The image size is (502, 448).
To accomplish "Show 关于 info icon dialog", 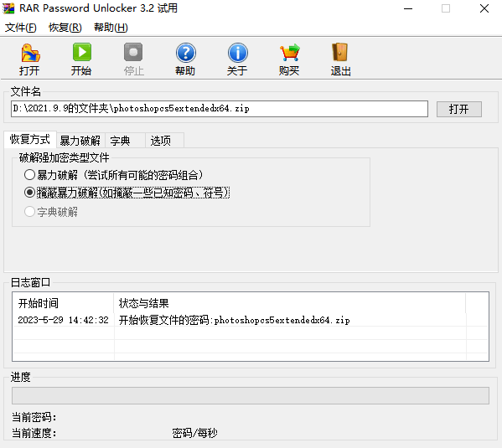I will 237,53.
